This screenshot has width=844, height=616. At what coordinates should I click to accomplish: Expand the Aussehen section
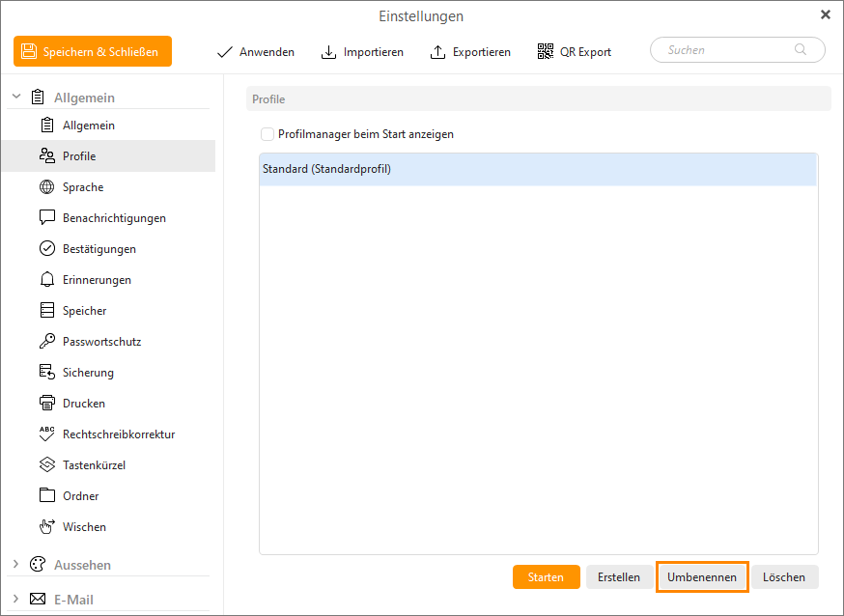pos(16,565)
